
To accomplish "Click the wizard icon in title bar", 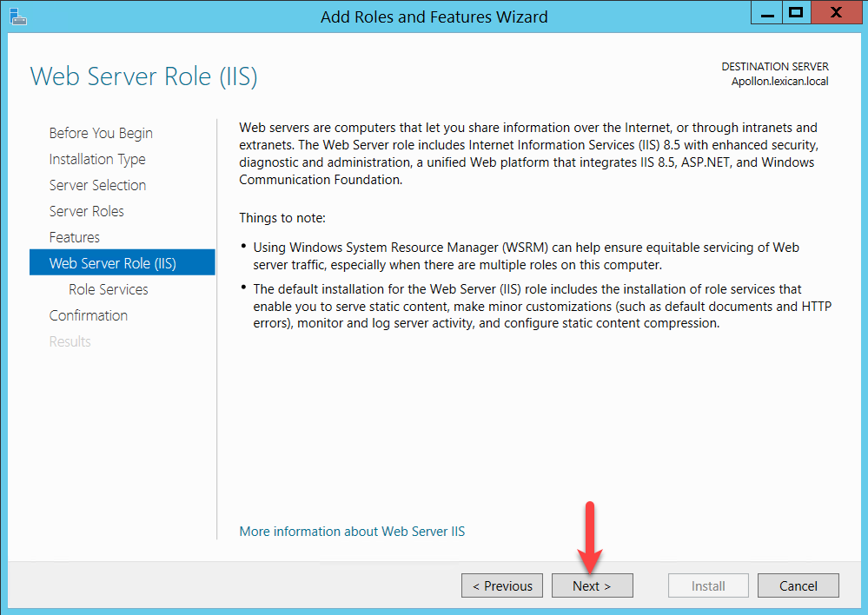I will click(17, 17).
